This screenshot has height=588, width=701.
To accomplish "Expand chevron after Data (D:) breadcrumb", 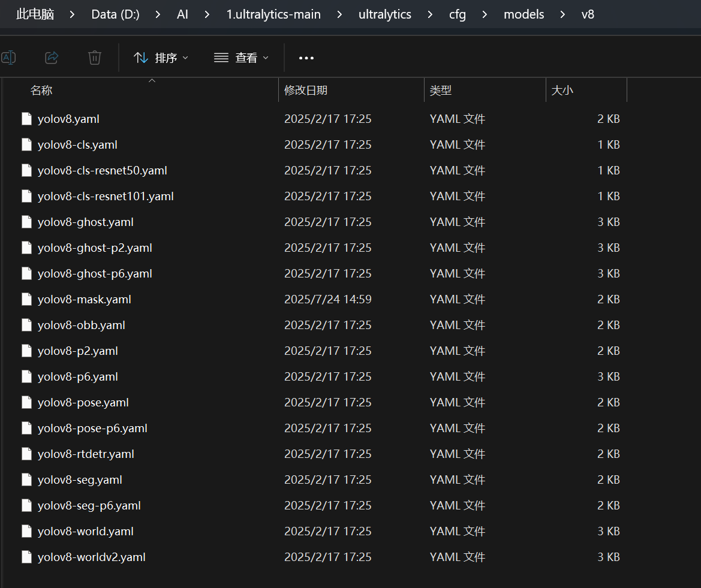I will point(158,14).
